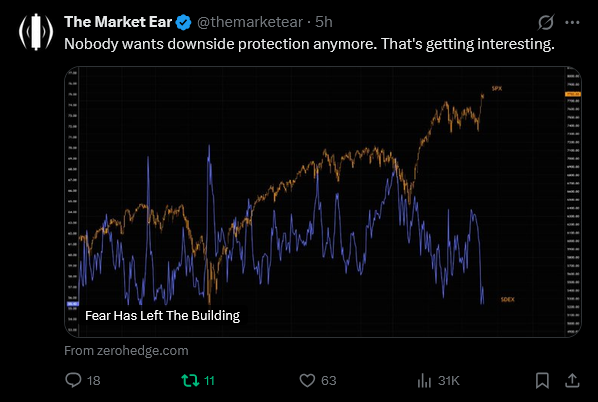The height and width of the screenshot is (402, 598).
Task: Open The Market Ear display name
Action: (x=118, y=22)
